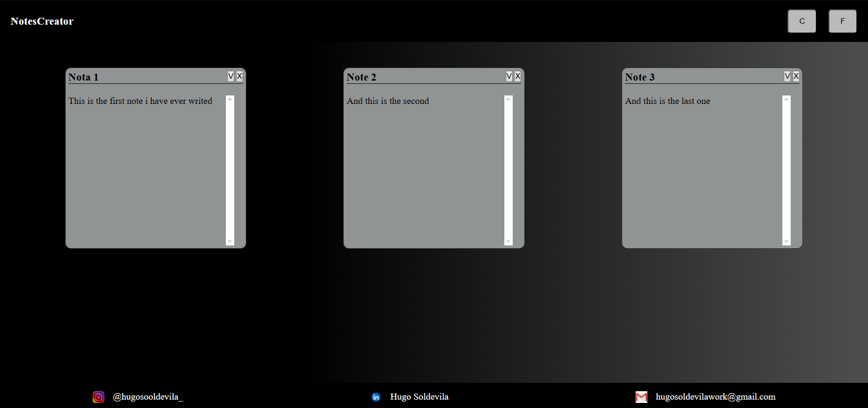Click the hugosoldevilawork@gmail.com email link
This screenshot has height=408, width=868.
click(x=715, y=397)
